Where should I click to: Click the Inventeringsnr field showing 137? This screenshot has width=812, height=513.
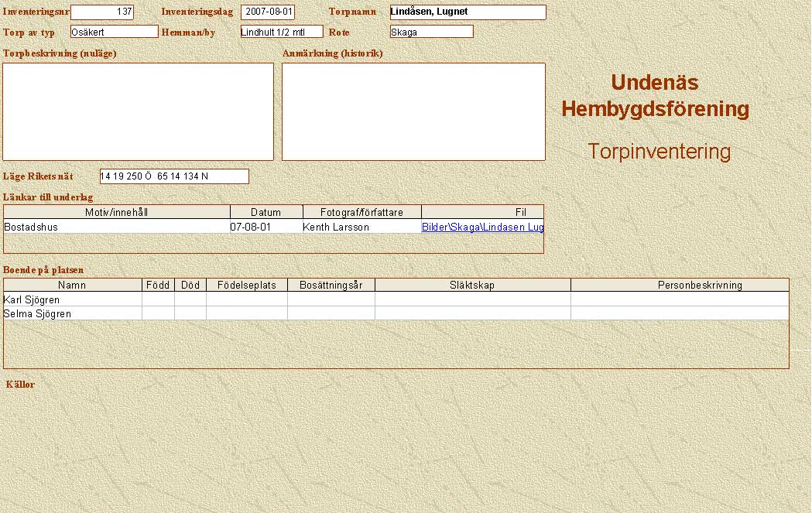point(102,12)
